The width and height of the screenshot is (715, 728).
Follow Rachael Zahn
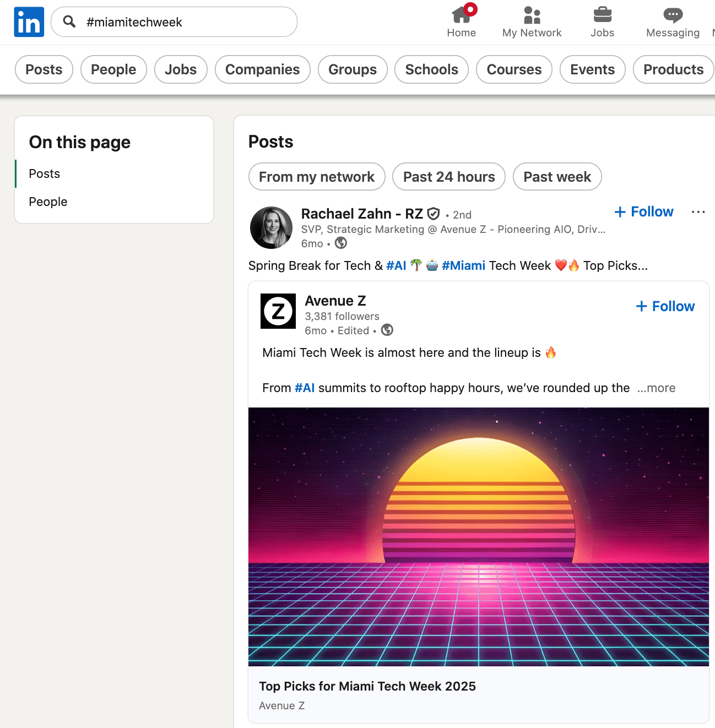pos(644,212)
